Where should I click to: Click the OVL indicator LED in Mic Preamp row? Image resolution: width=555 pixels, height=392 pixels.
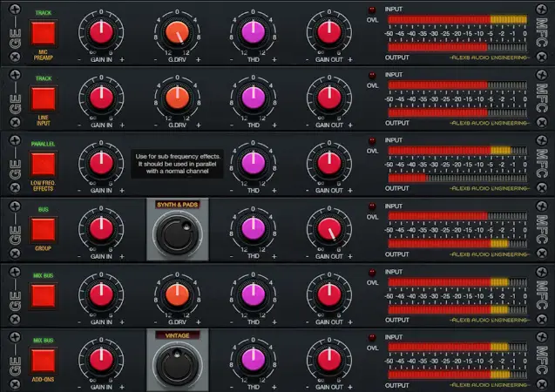372,10
